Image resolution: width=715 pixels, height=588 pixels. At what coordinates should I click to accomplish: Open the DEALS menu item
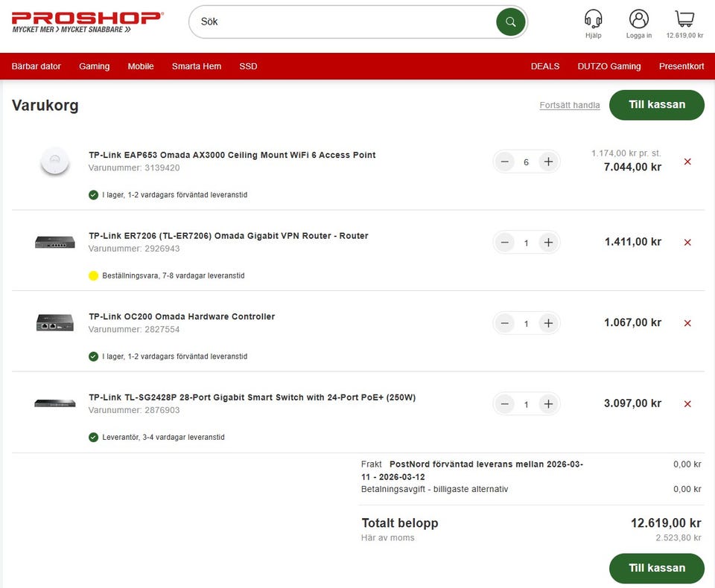coord(544,66)
